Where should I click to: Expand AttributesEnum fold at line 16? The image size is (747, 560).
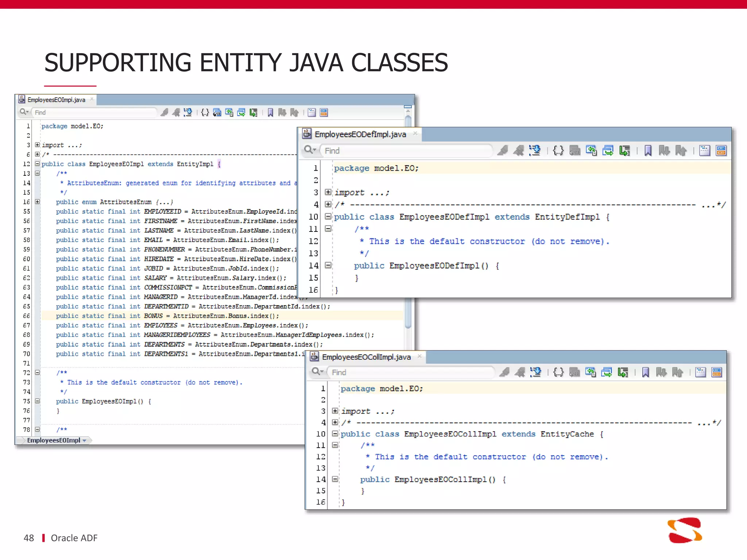pyautogui.click(x=37, y=202)
